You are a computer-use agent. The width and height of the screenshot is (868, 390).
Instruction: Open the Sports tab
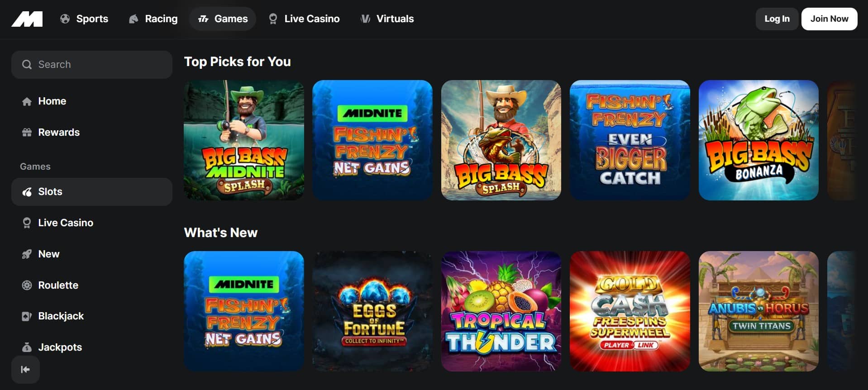[84, 19]
